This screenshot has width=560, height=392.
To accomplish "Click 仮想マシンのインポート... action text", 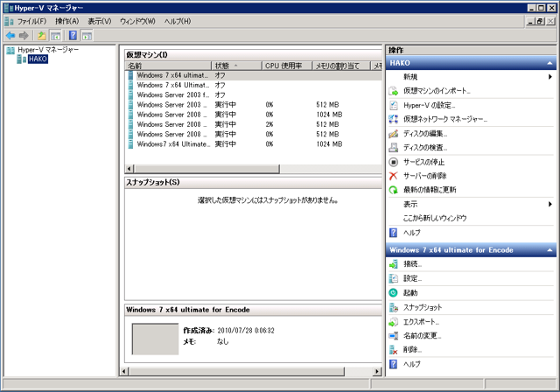I will [x=437, y=91].
